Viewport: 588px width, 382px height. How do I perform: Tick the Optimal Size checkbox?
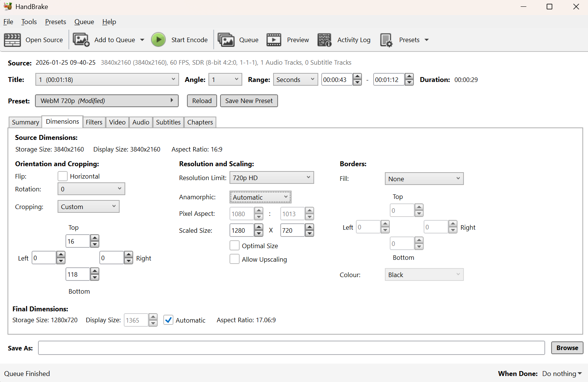click(234, 246)
